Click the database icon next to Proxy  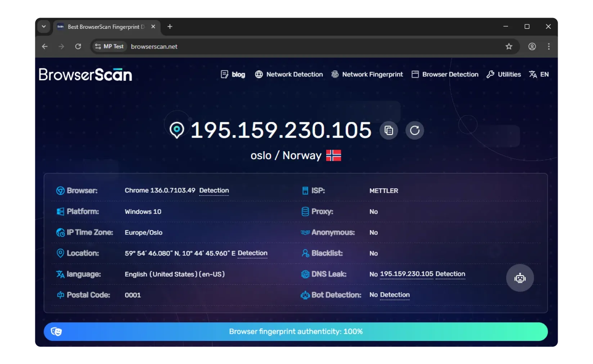coord(305,212)
